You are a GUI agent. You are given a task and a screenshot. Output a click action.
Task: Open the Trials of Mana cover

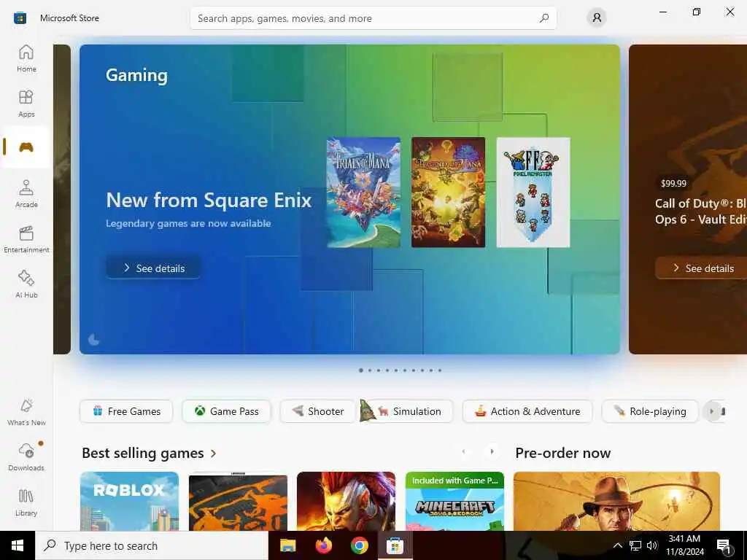pyautogui.click(x=363, y=192)
